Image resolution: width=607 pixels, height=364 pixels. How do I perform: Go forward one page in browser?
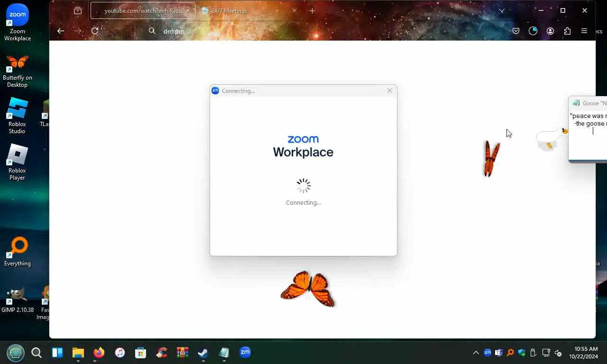pyautogui.click(x=78, y=31)
